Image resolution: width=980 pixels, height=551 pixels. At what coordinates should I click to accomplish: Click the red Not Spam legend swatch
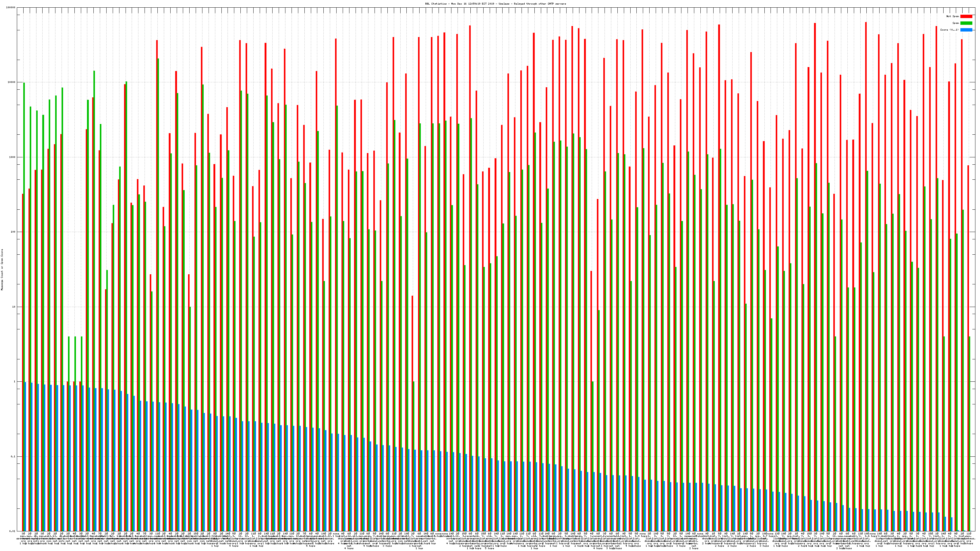[966, 16]
